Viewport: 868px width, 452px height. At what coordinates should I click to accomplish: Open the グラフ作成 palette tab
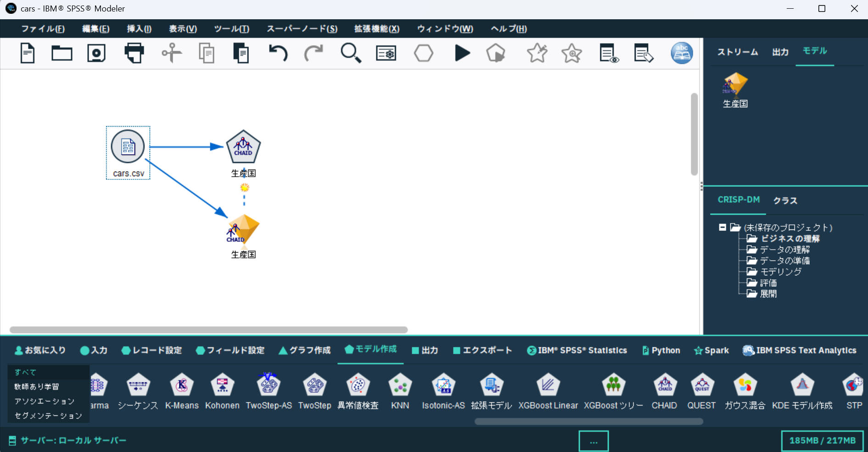tap(304, 350)
